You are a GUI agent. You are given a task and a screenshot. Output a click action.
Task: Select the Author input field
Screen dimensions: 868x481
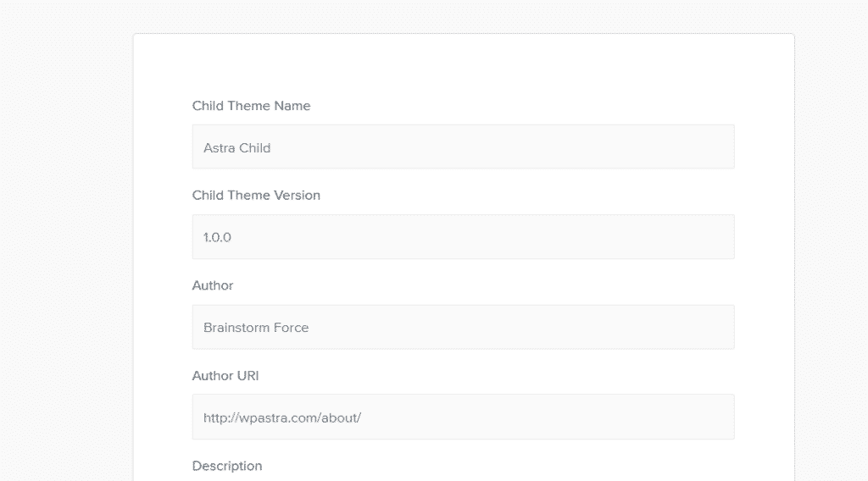tap(464, 327)
